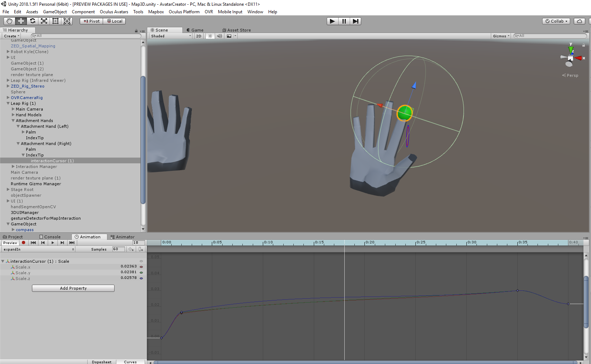
Task: Click the Add event icon
Action: pos(141,249)
